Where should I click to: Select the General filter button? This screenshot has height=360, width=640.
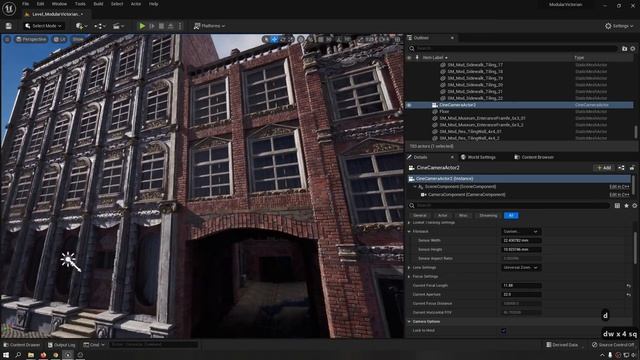coord(420,216)
